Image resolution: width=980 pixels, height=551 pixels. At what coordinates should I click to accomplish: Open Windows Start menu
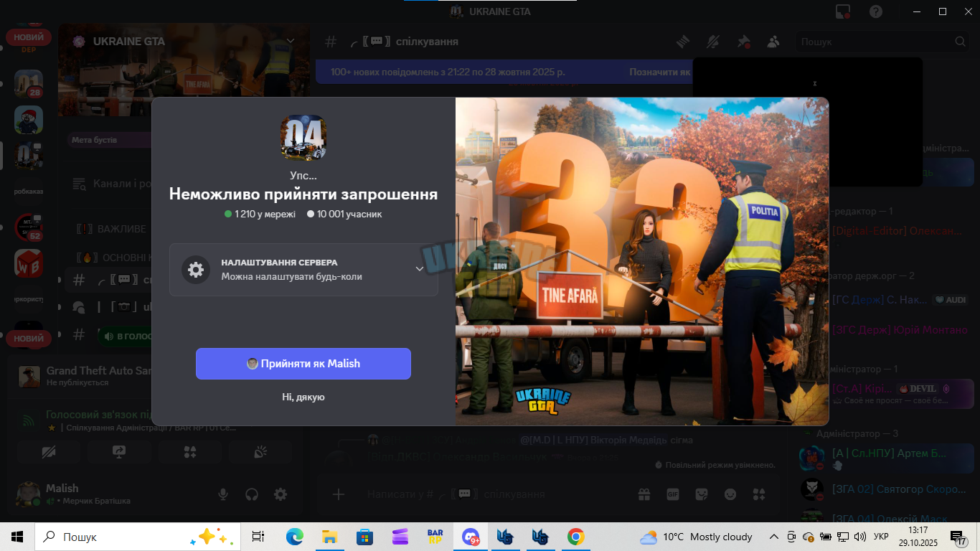click(x=17, y=537)
